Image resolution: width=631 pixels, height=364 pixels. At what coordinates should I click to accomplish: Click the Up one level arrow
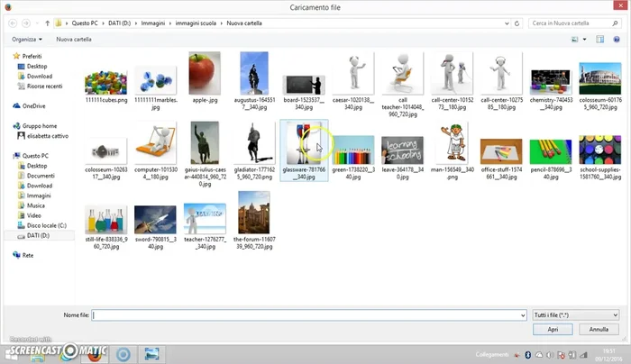47,23
